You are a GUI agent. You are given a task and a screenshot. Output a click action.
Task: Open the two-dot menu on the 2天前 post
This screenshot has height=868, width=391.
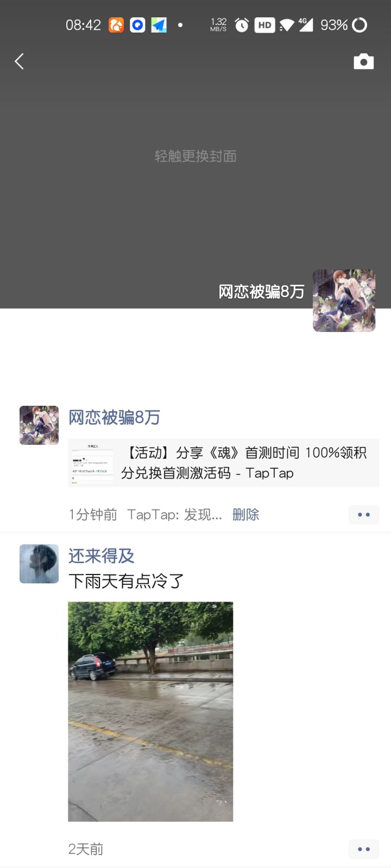(x=364, y=849)
